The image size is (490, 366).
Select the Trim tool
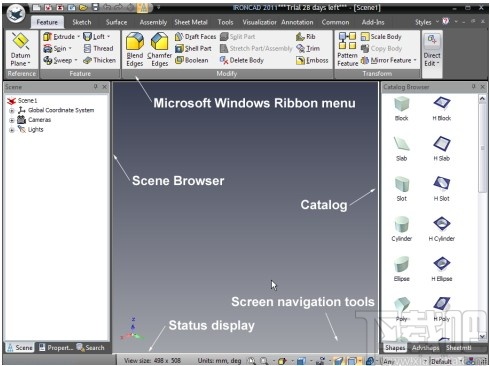click(308, 48)
